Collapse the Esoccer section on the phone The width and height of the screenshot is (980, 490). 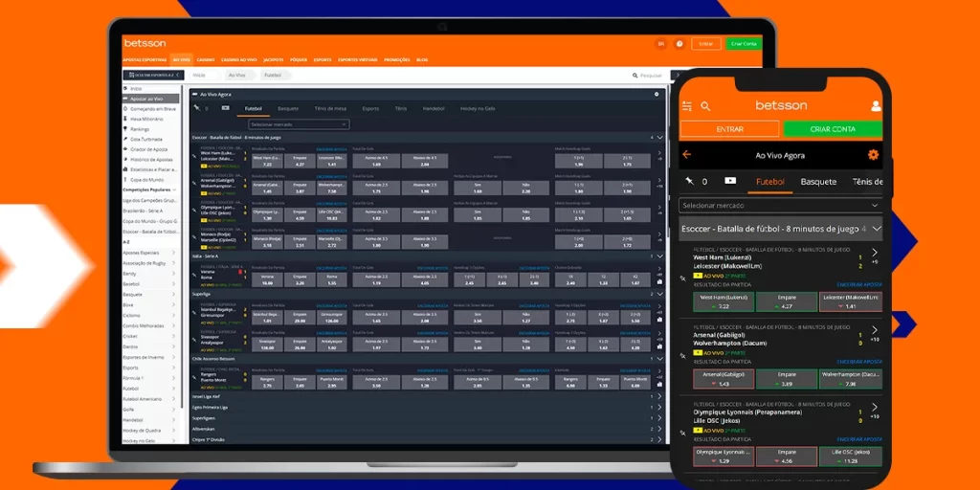coord(877,229)
